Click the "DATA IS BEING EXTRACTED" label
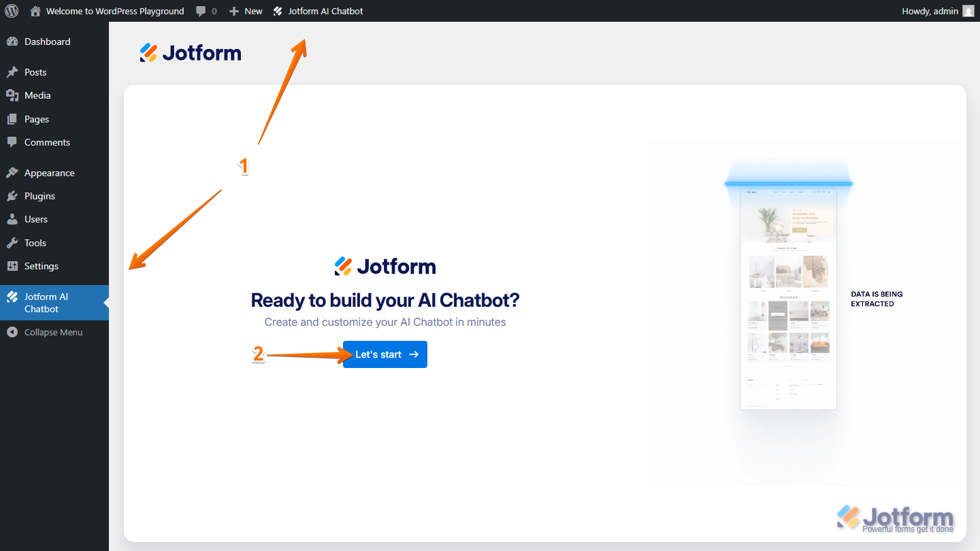 point(877,299)
